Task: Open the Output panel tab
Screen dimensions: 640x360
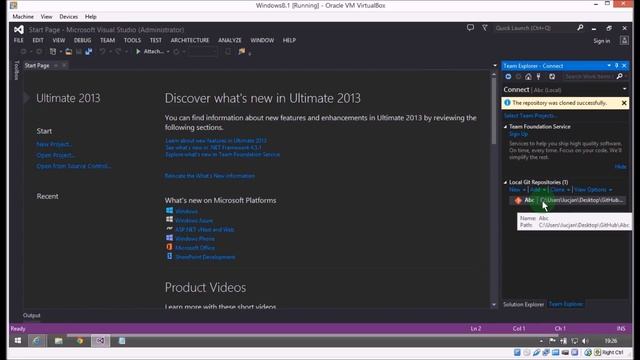Action: point(31,315)
